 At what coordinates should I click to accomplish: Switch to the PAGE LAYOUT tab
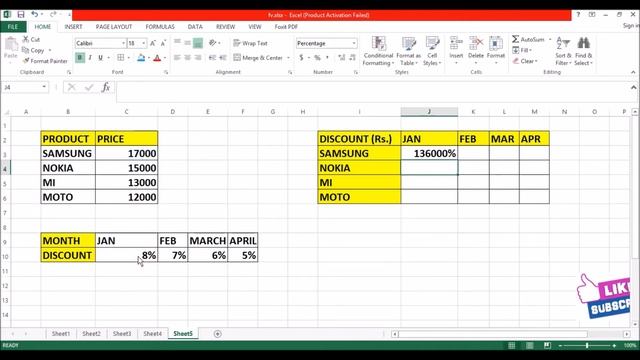tap(114, 27)
